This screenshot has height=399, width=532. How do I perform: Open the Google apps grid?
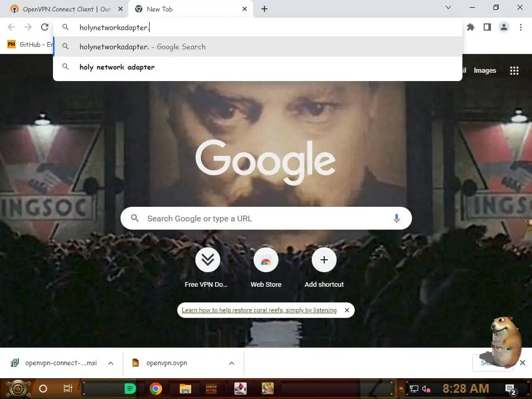514,71
